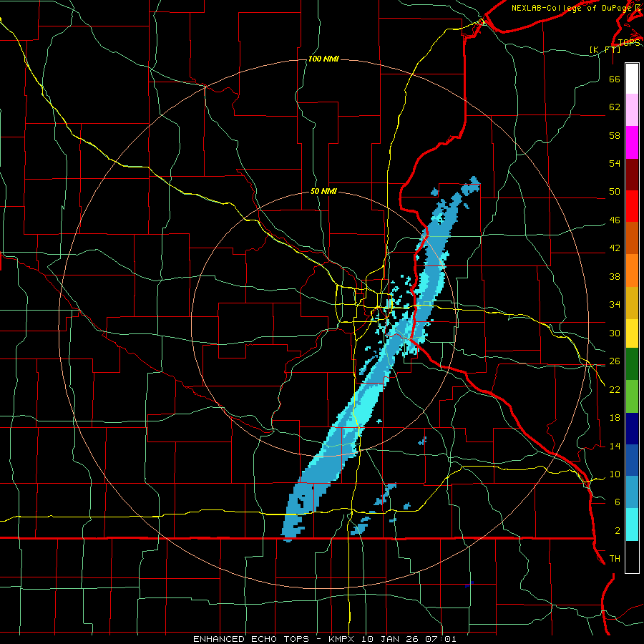The height and width of the screenshot is (644, 644).
Task: Click the '6' legend value label
Action: 618,502
